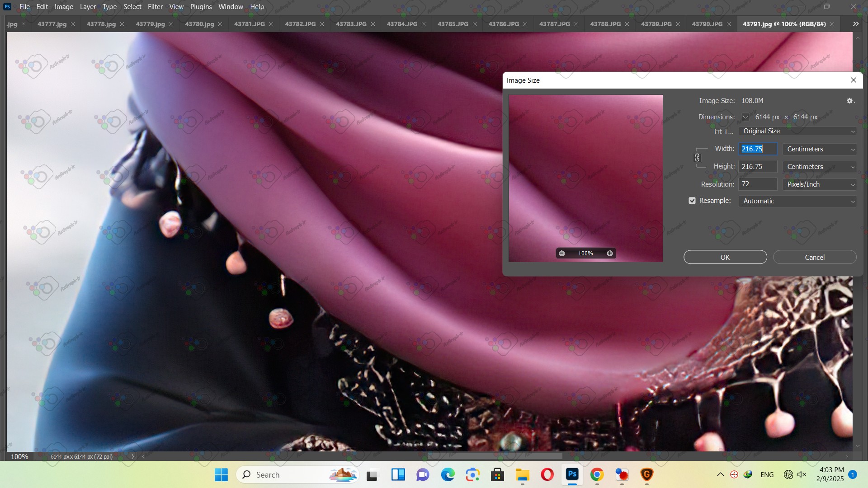Open the File menu
Image resolution: width=868 pixels, height=488 pixels.
click(25, 7)
